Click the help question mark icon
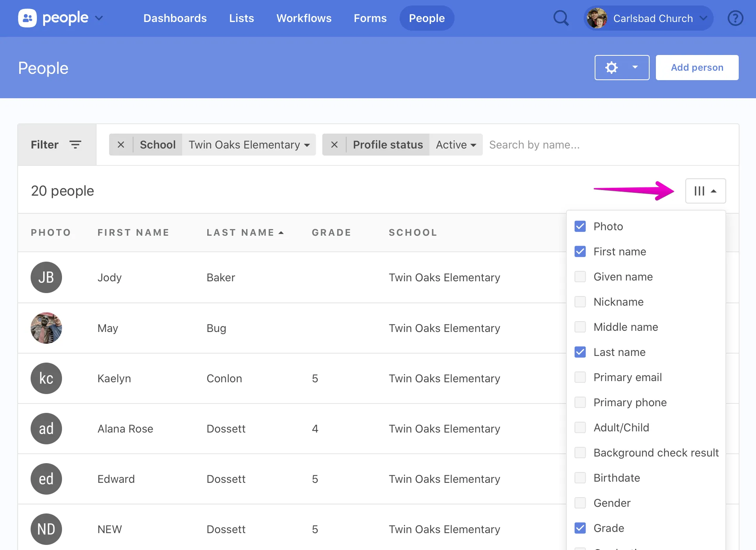The height and width of the screenshot is (550, 756). click(735, 18)
